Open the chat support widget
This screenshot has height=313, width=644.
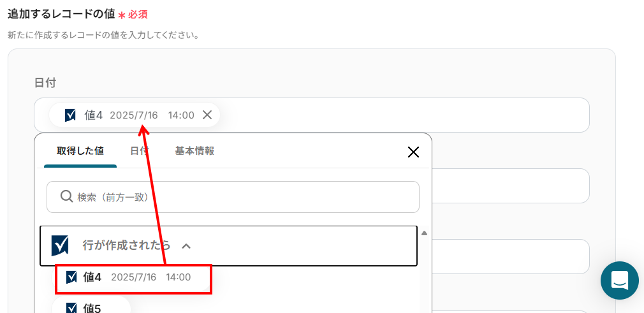(x=619, y=280)
